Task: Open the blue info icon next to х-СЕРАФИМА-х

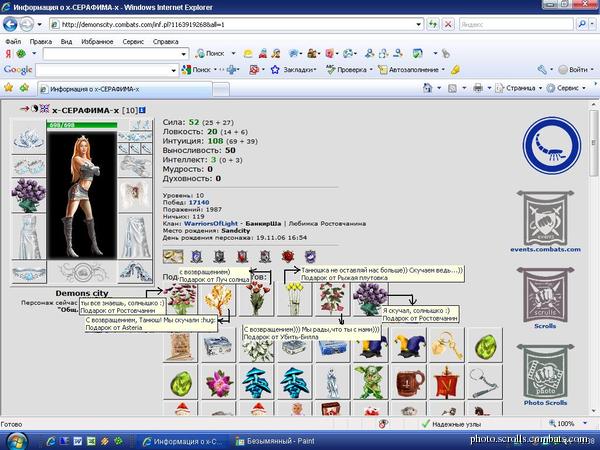Action: (x=142, y=110)
